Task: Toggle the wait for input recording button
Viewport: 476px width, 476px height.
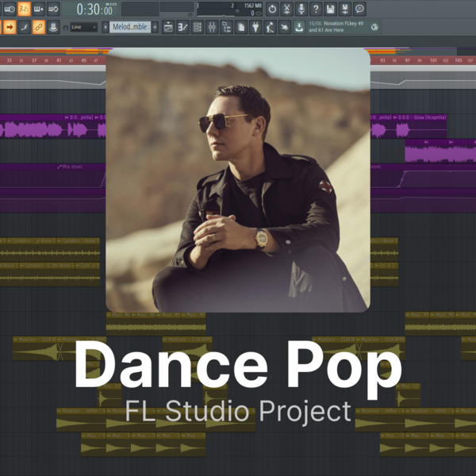Action: (x=10, y=9)
